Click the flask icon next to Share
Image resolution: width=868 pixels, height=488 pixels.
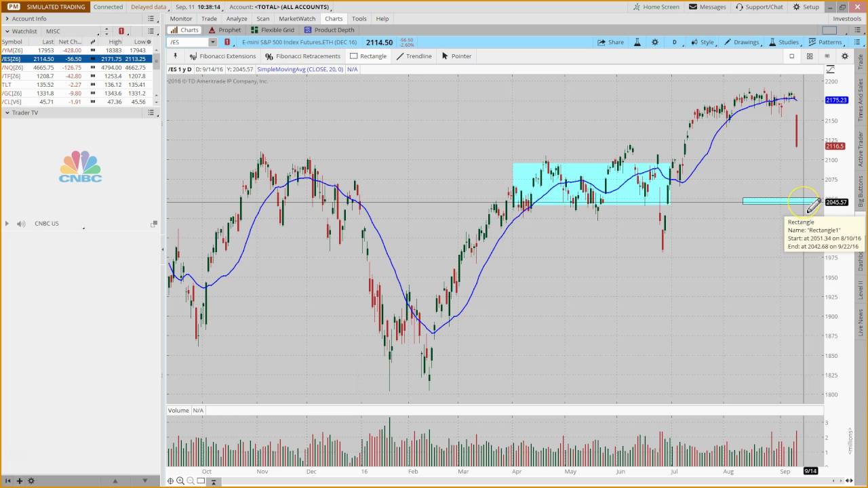coord(637,42)
